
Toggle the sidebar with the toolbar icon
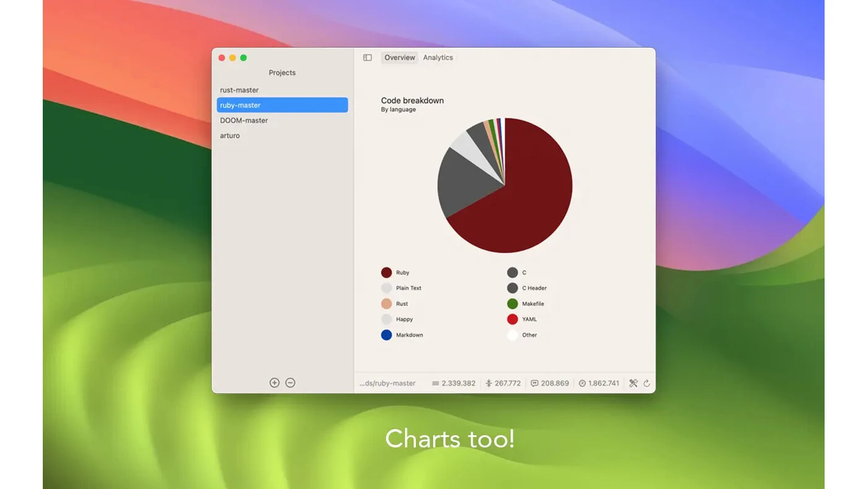click(368, 58)
